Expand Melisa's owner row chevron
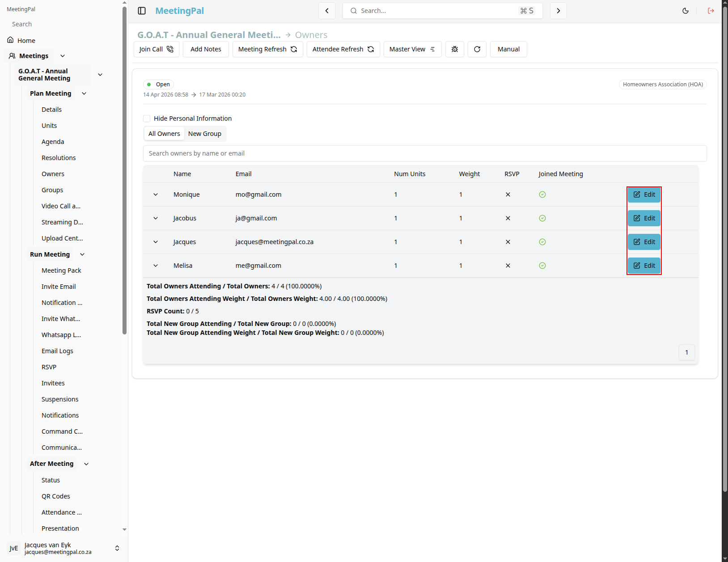Viewport: 728px width, 562px height. click(156, 266)
